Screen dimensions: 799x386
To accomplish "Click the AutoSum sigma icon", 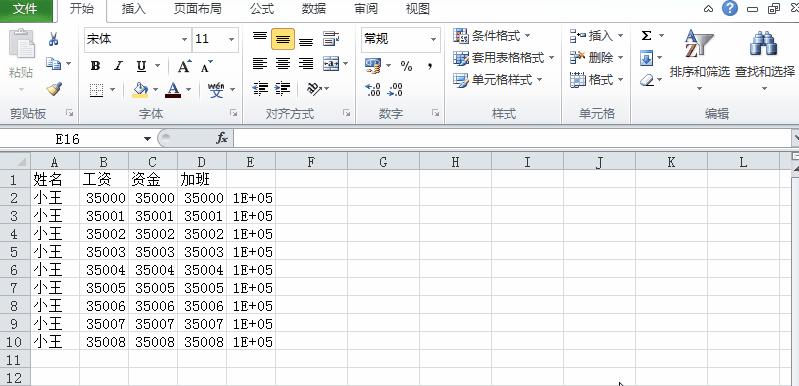I will pyautogui.click(x=646, y=36).
